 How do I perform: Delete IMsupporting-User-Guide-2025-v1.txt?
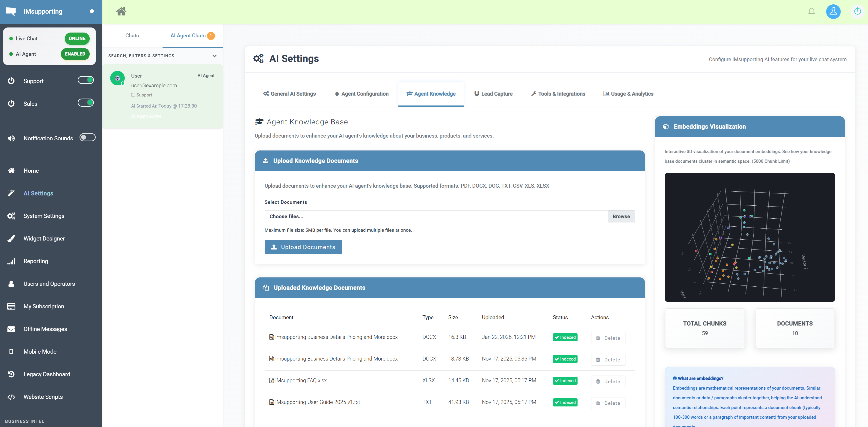click(x=608, y=403)
